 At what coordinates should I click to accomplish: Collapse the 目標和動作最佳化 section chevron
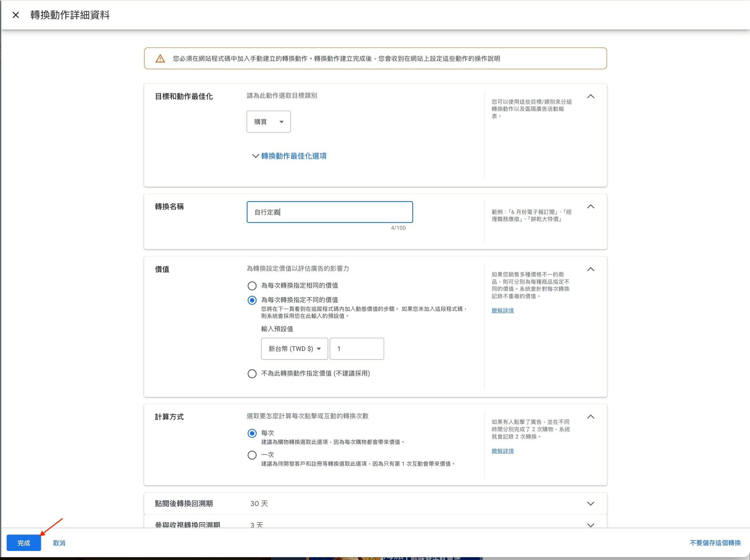click(590, 96)
